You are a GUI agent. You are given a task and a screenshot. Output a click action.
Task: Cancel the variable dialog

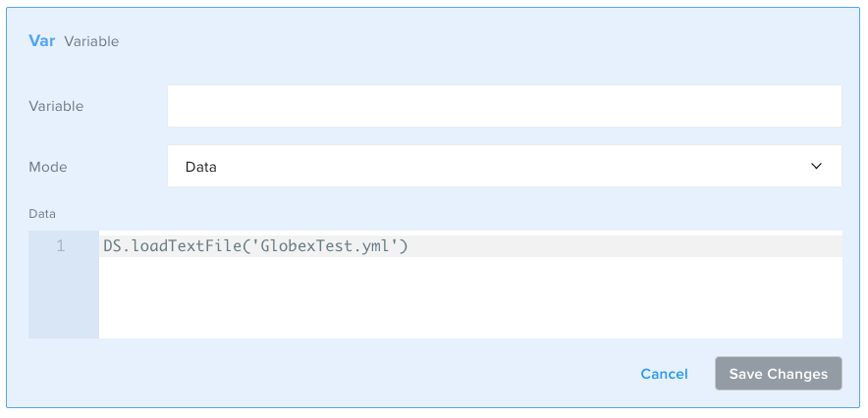(664, 374)
